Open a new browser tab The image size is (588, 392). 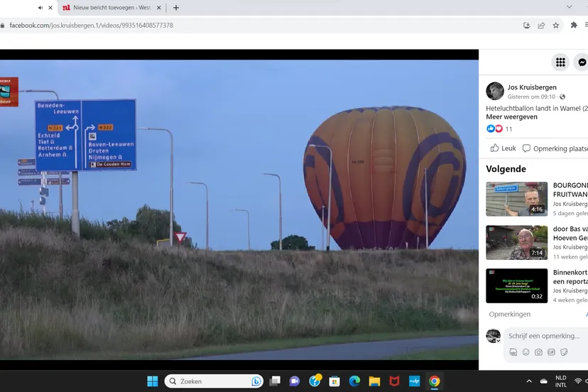(x=176, y=8)
